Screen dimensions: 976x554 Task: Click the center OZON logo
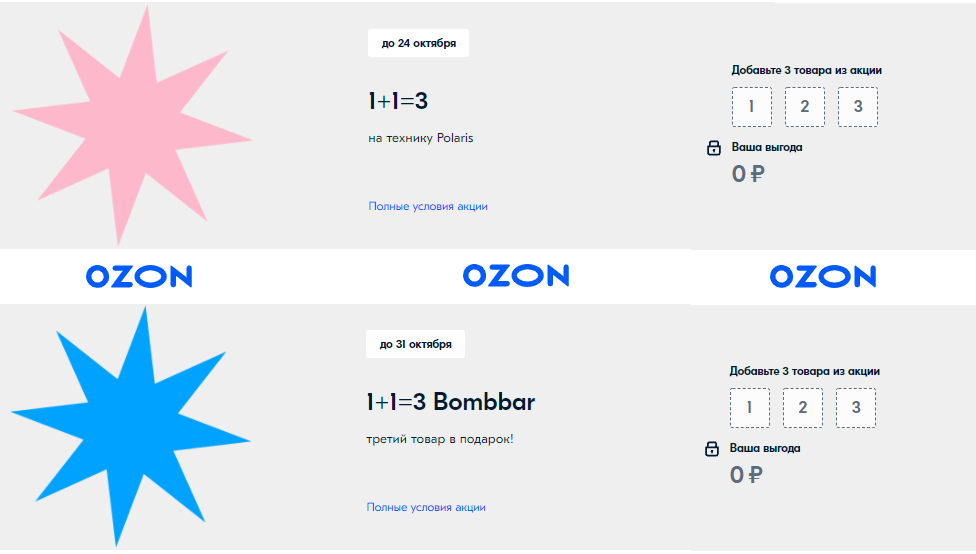516,276
